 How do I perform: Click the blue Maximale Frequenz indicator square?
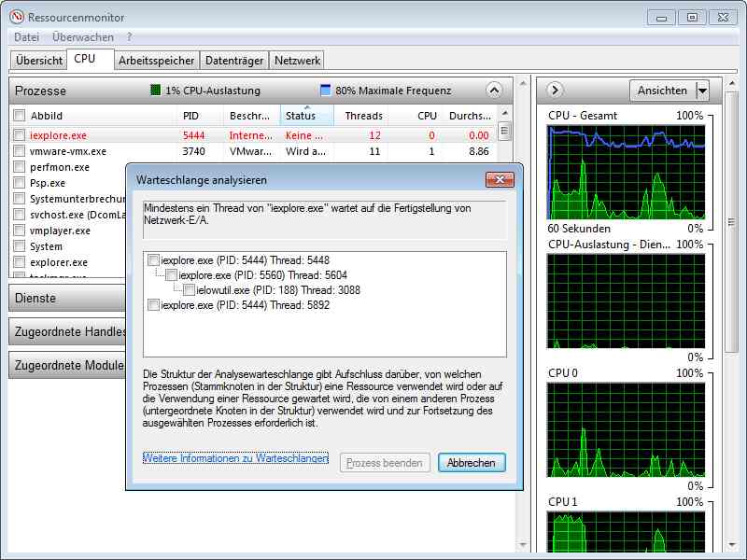pos(326,91)
